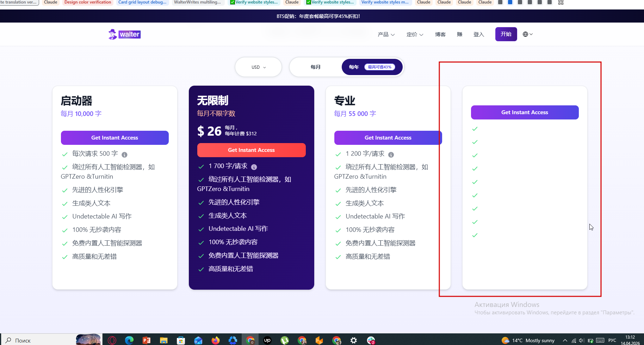Click the 最高可省43% savings badge
This screenshot has width=644, height=345.
coord(380,67)
